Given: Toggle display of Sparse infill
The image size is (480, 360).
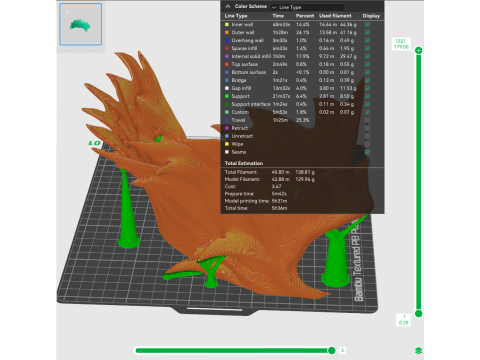Looking at the screenshot, I should click(x=367, y=48).
